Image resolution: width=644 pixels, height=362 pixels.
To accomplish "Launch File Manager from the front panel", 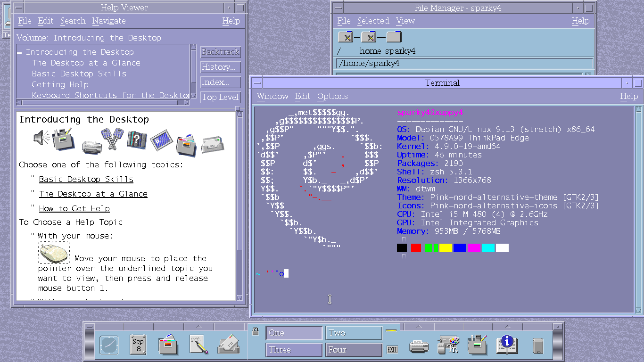I will click(168, 345).
